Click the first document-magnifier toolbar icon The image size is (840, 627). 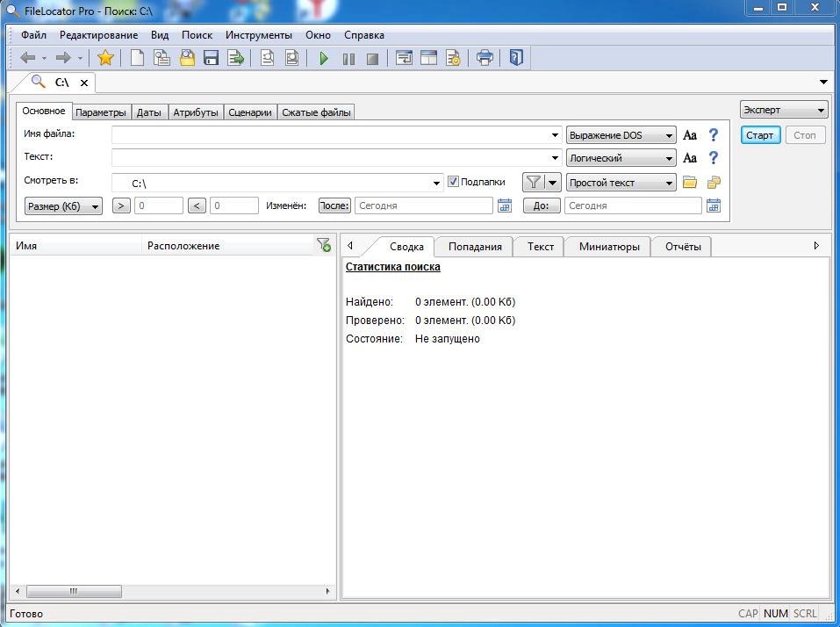pyautogui.click(x=267, y=58)
